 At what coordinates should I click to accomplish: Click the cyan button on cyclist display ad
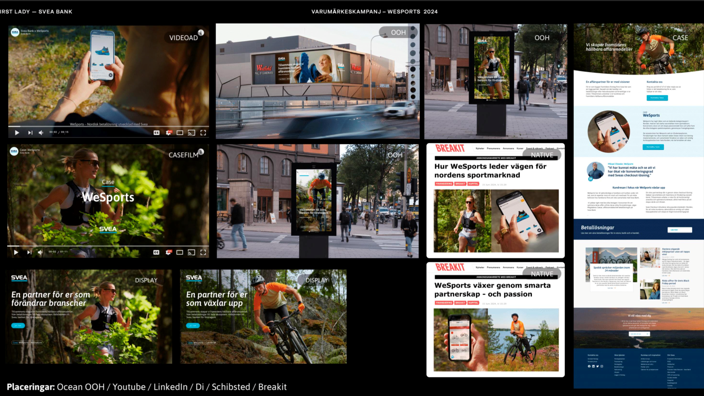[193, 326]
